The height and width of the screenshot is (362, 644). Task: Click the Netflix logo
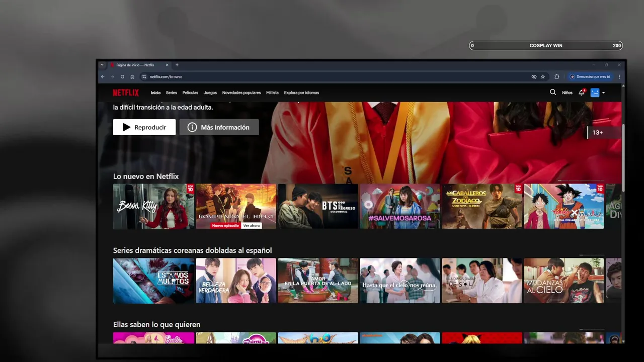click(126, 93)
